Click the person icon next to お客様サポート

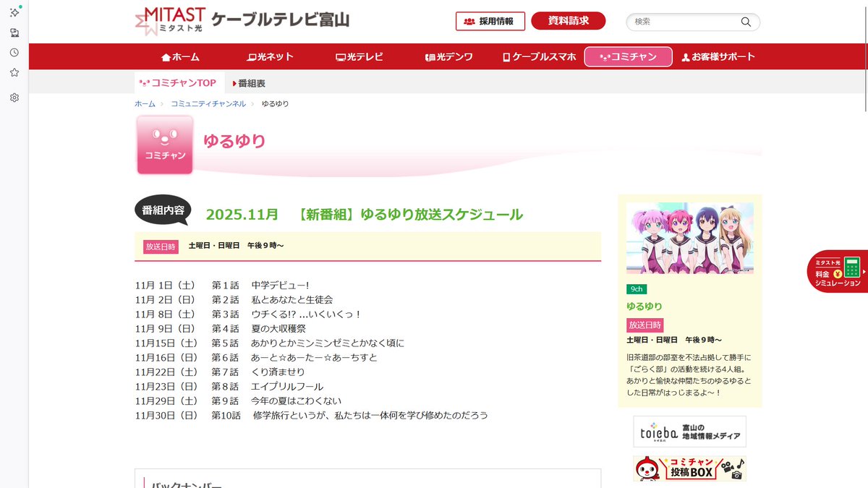point(684,56)
